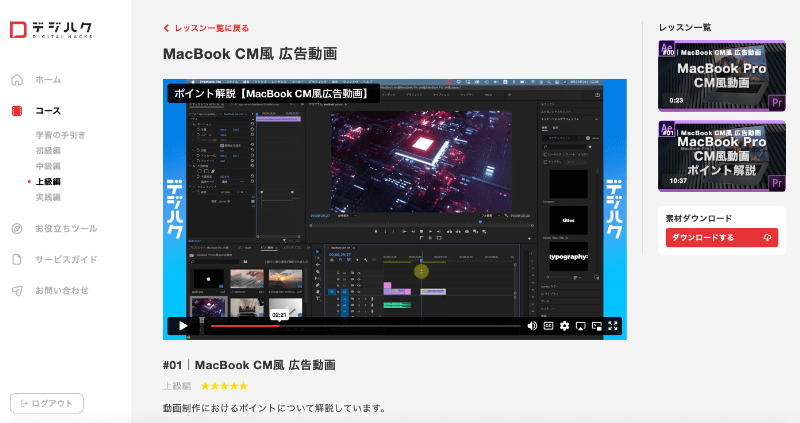Select 実践編 course level

click(x=48, y=197)
